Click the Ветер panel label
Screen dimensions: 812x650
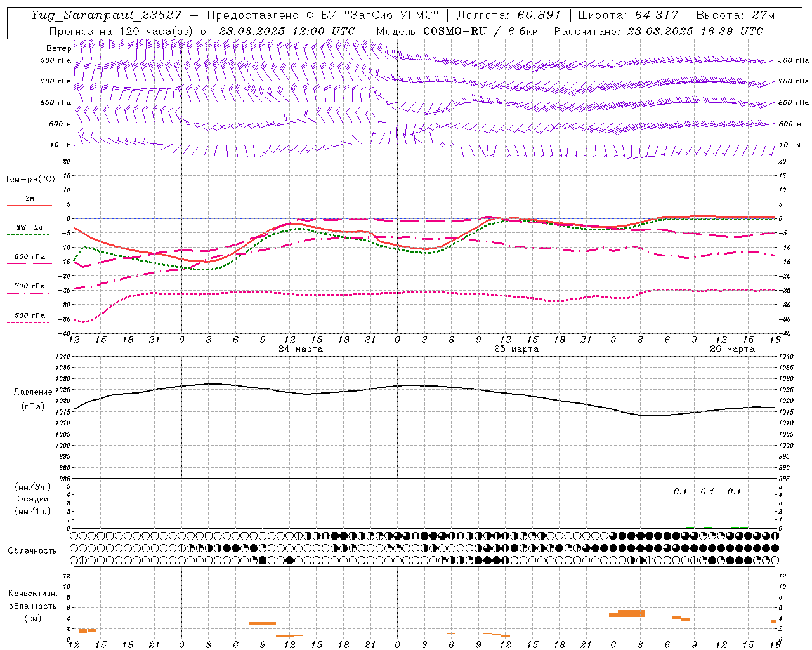click(x=58, y=48)
